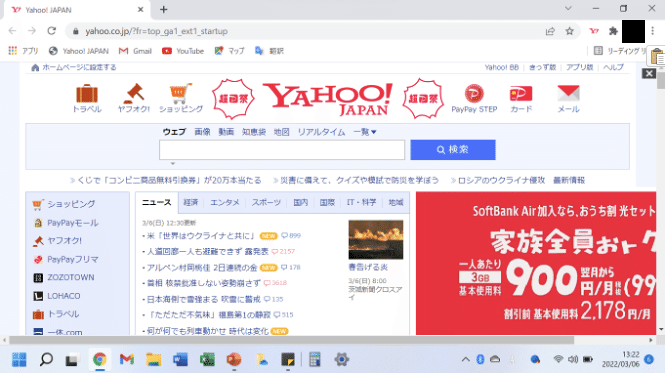Open Settings gear in the taskbar

(341, 359)
